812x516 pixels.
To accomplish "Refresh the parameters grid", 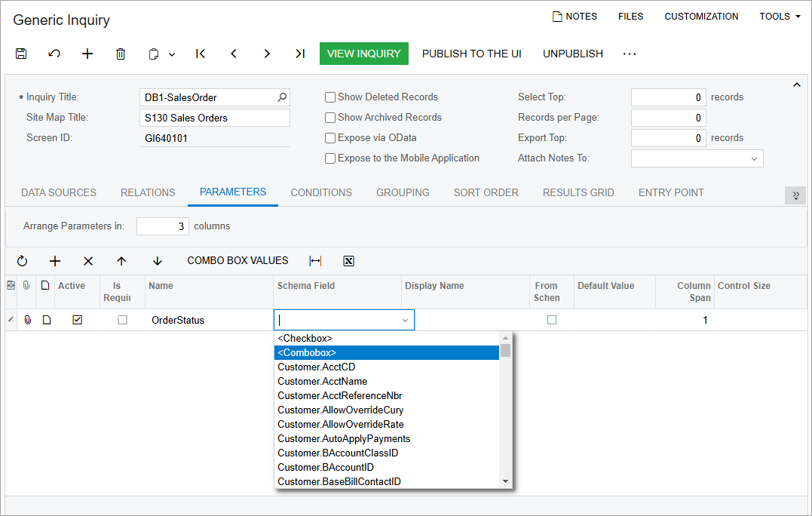I will pyautogui.click(x=22, y=261).
